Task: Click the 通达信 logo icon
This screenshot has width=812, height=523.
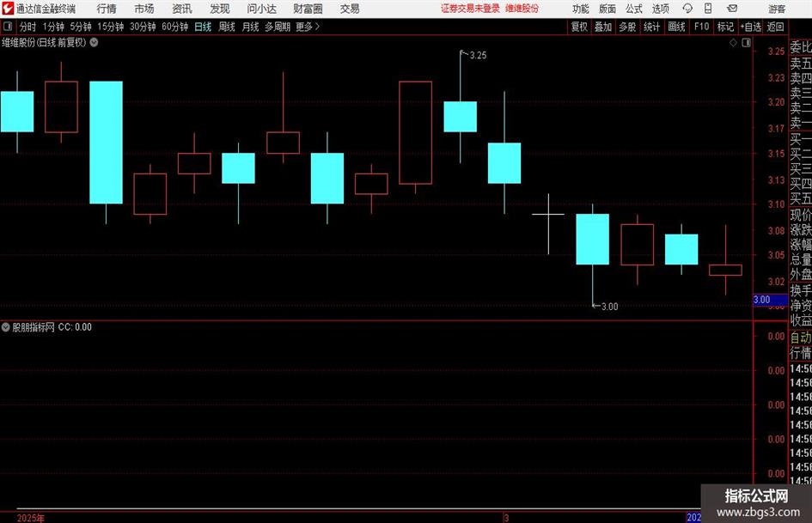Action: [8, 9]
